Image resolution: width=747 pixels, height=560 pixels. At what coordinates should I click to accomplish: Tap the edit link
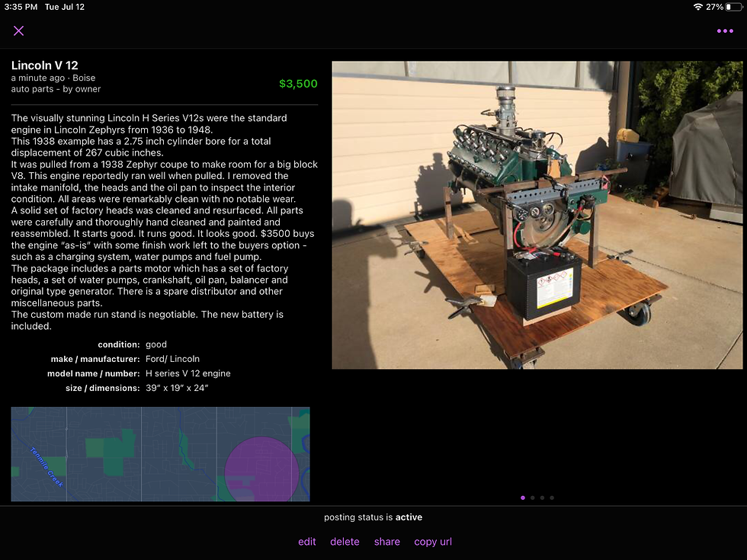pos(306,542)
